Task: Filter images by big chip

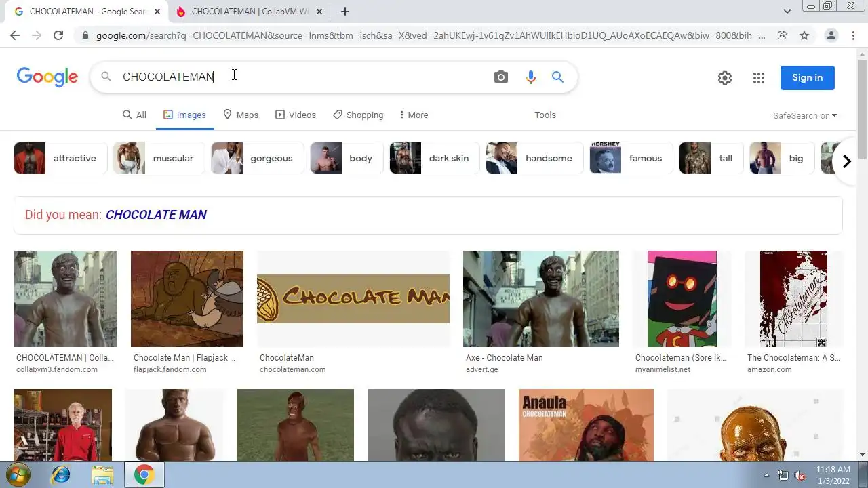Action: click(781, 158)
